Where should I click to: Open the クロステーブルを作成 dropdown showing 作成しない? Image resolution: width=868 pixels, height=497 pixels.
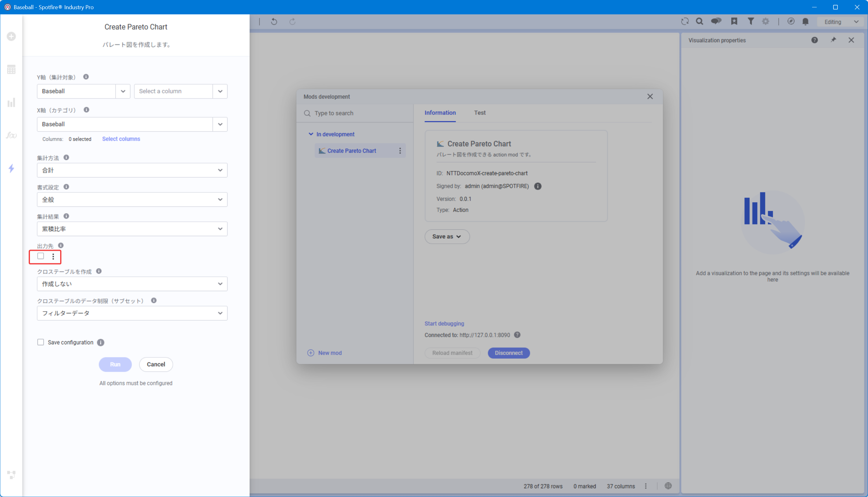(x=132, y=284)
